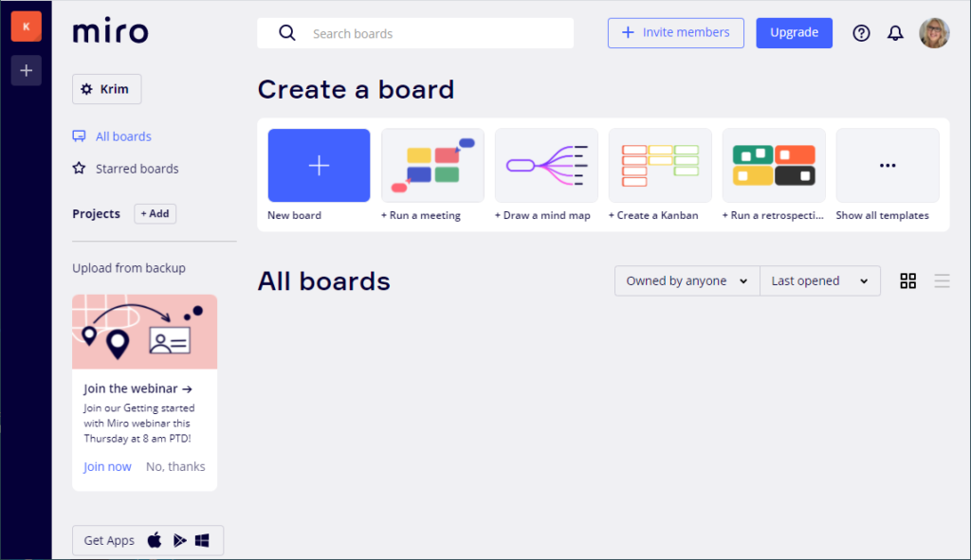Choose Create a Kanban template
The width and height of the screenshot is (971, 560).
[x=660, y=165]
